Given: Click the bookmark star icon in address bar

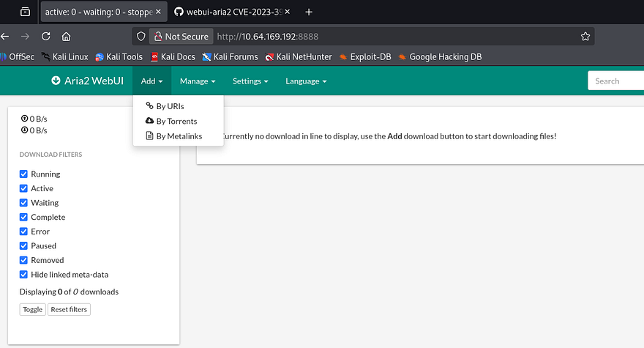Looking at the screenshot, I should (585, 36).
